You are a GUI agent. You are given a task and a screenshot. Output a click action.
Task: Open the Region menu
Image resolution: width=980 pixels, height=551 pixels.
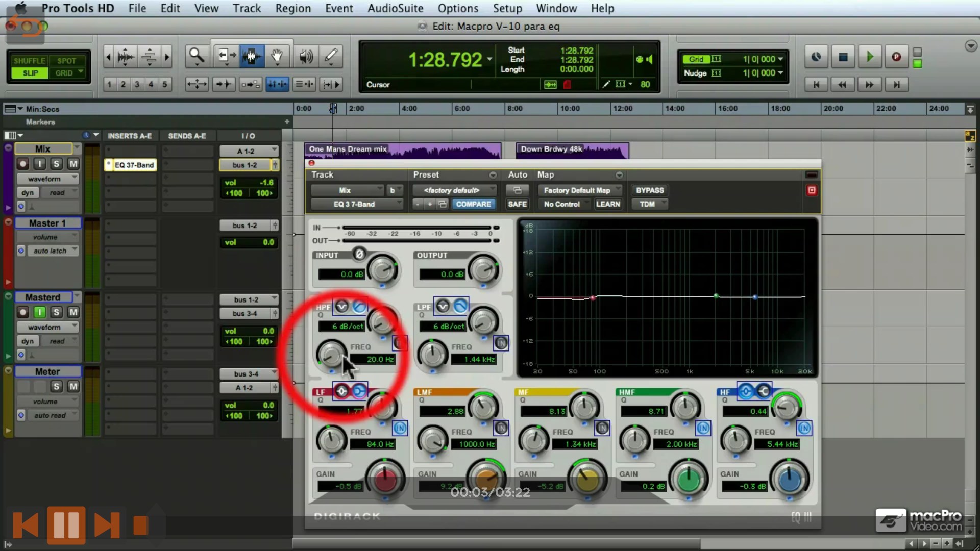click(x=293, y=8)
